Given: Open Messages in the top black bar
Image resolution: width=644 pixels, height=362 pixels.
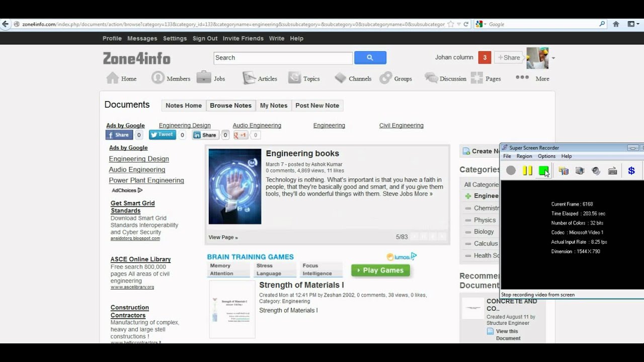Looking at the screenshot, I should pos(142,38).
